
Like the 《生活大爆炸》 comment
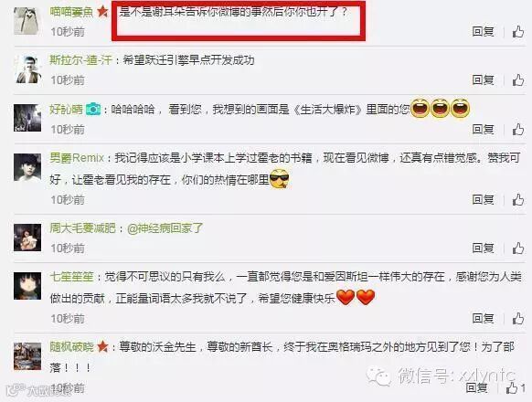point(517,130)
